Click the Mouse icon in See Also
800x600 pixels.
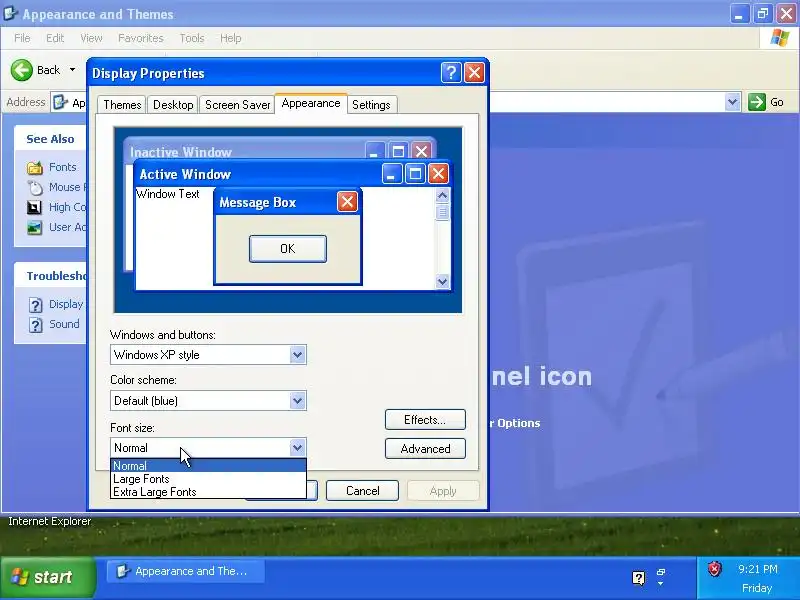(35, 187)
